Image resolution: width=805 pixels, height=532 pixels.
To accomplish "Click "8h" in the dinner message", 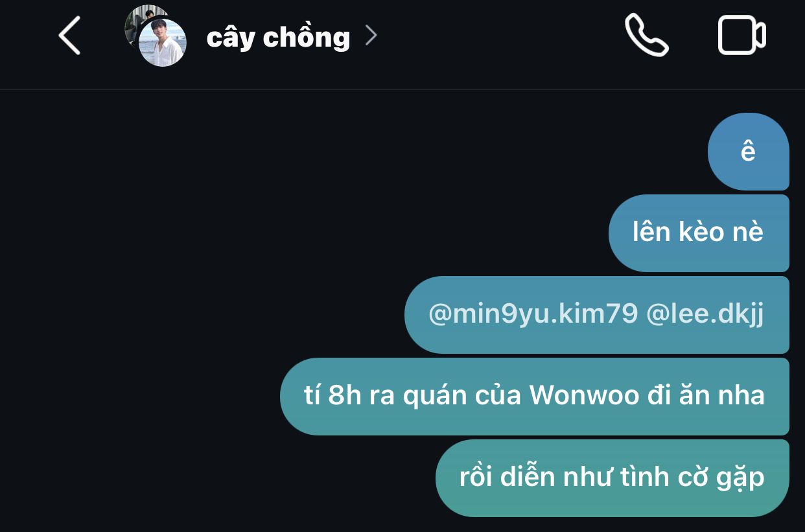I will pos(345,396).
